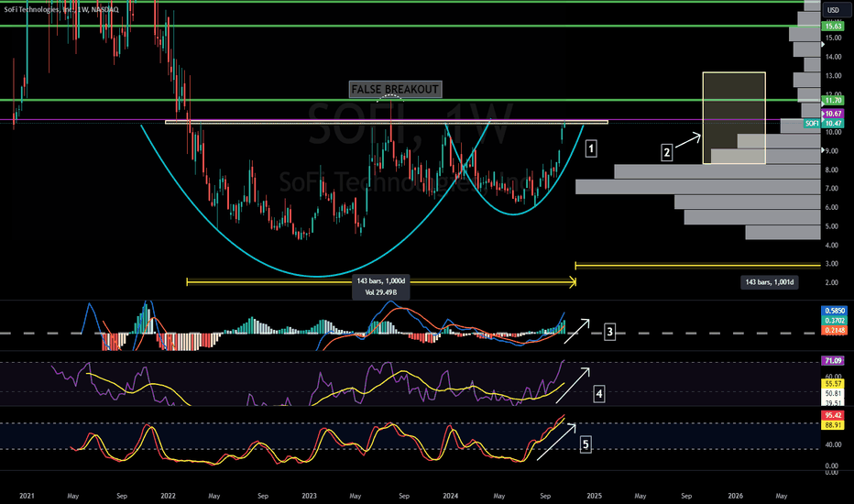The width and height of the screenshot is (854, 504).
Task: Select the small cyan handle curve
Action: (x=513, y=213)
